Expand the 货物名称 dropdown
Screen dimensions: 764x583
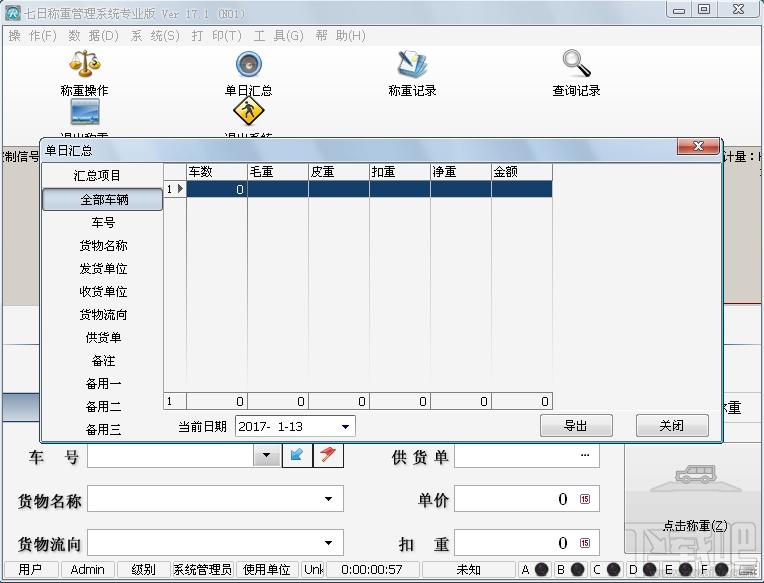328,499
